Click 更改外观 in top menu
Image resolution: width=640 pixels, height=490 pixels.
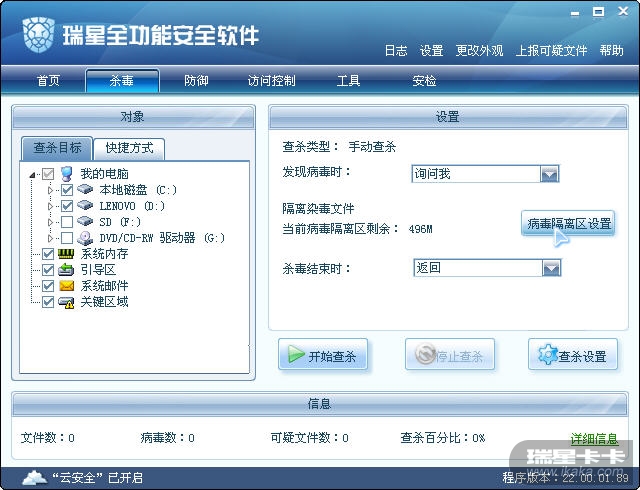point(479,50)
